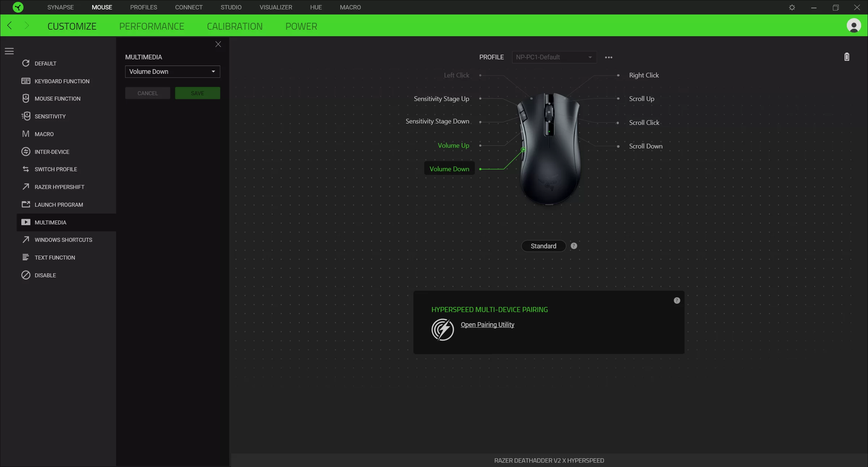Click the Macro M icon
This screenshot has width=868, height=467.
26,134
